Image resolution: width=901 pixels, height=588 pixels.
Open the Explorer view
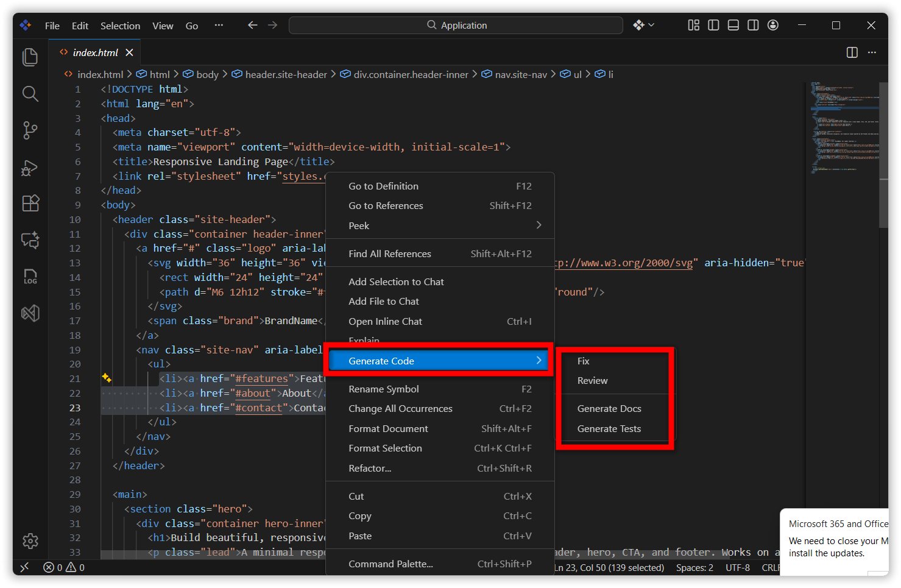30,57
